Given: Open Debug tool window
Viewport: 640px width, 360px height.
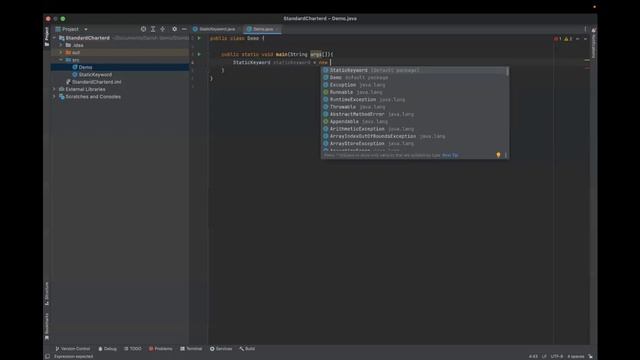Looking at the screenshot, I should point(107,349).
